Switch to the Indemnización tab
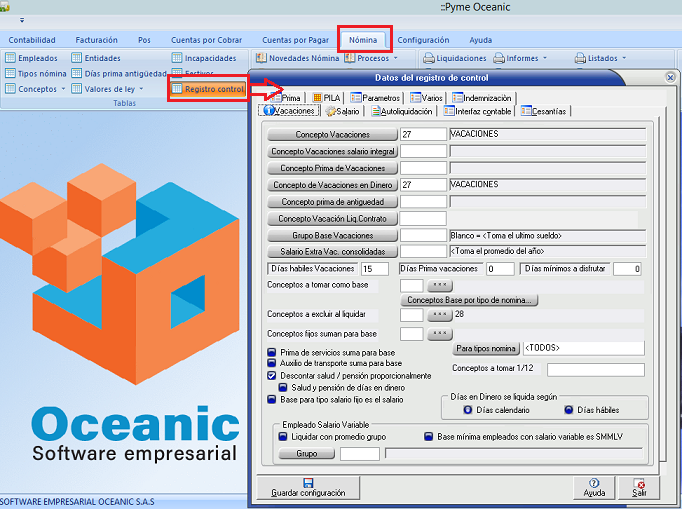This screenshot has width=682, height=509. point(482,98)
